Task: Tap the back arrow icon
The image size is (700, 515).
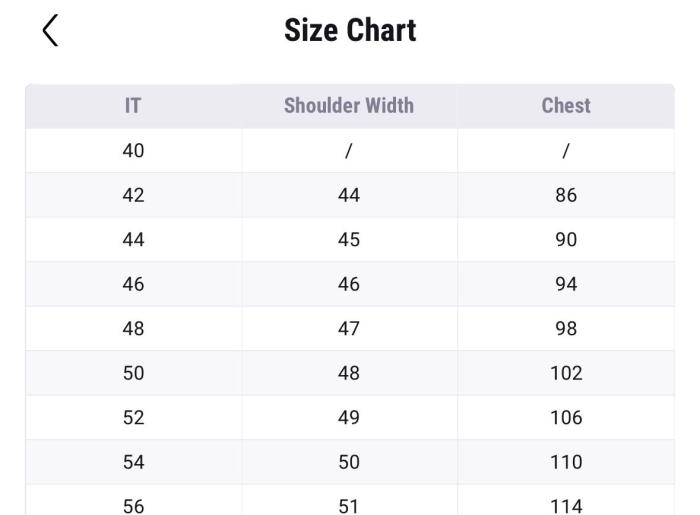Action: click(50, 30)
